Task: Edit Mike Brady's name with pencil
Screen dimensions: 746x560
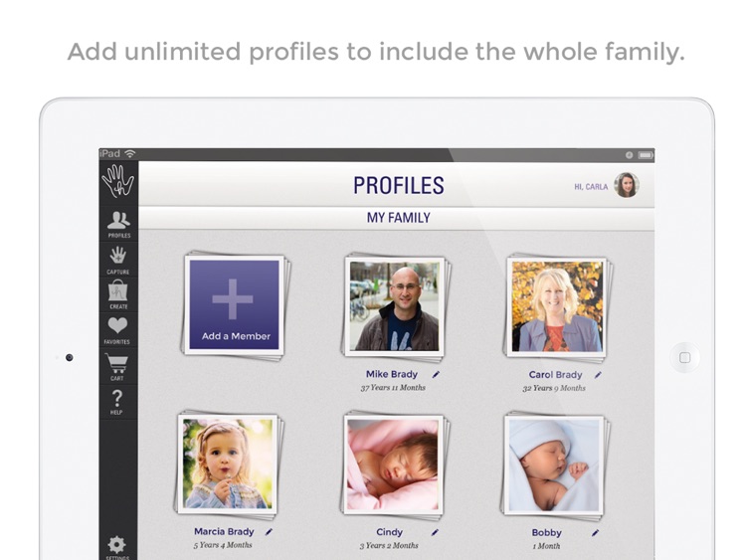Action: 436,374
